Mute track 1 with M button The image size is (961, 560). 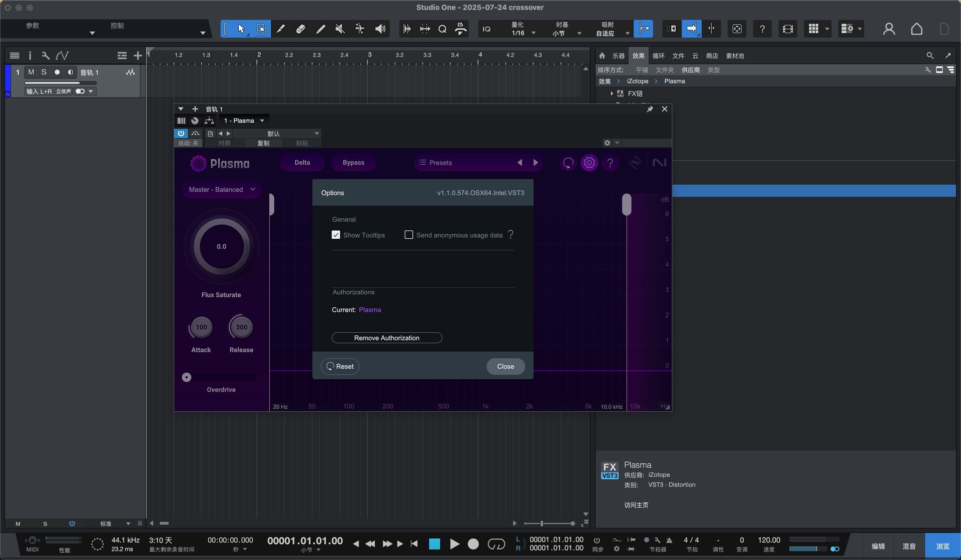click(x=31, y=72)
